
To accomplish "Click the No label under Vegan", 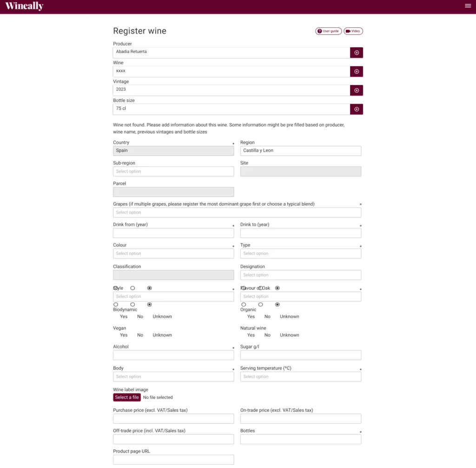I will [140, 335].
